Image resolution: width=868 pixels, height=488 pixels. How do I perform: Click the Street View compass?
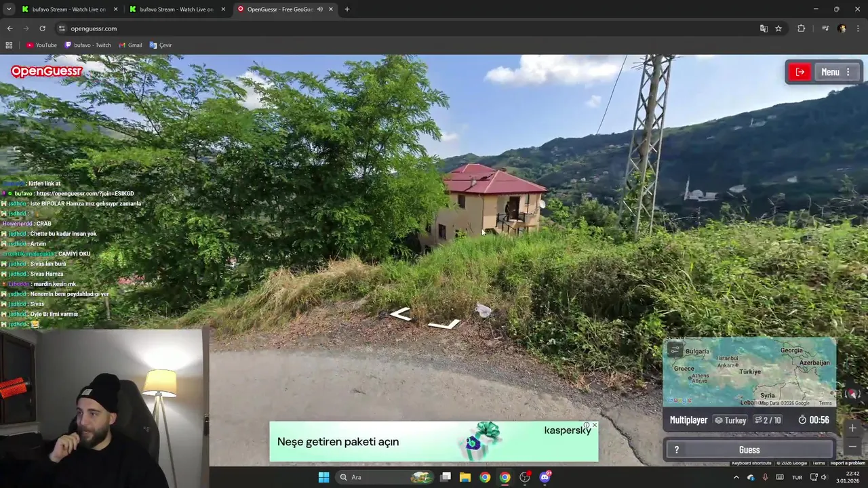click(x=852, y=394)
